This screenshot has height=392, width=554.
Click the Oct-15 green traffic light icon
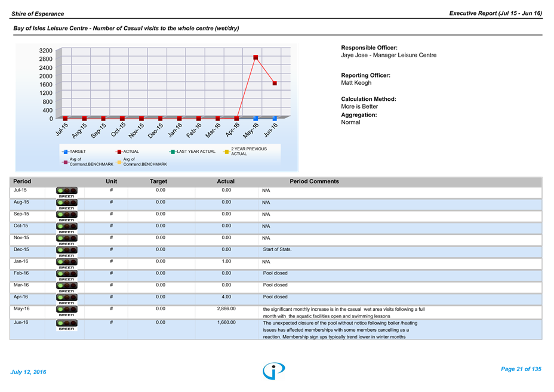tap(66, 228)
